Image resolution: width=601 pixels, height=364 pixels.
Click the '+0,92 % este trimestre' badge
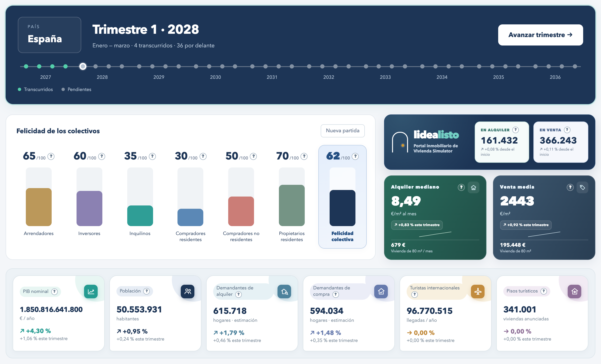click(x=526, y=225)
